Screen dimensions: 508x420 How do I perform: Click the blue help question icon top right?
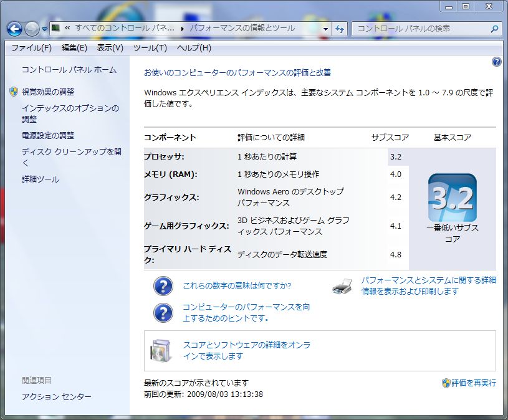(496, 62)
